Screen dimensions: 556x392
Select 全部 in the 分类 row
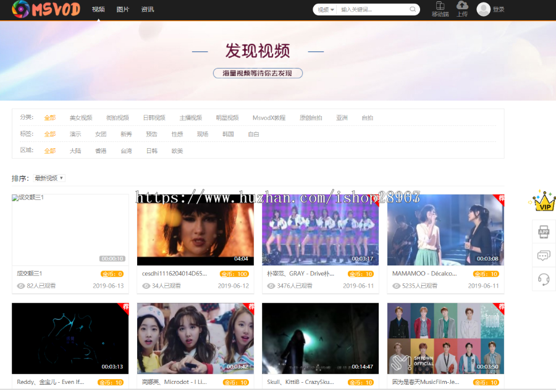(49, 118)
